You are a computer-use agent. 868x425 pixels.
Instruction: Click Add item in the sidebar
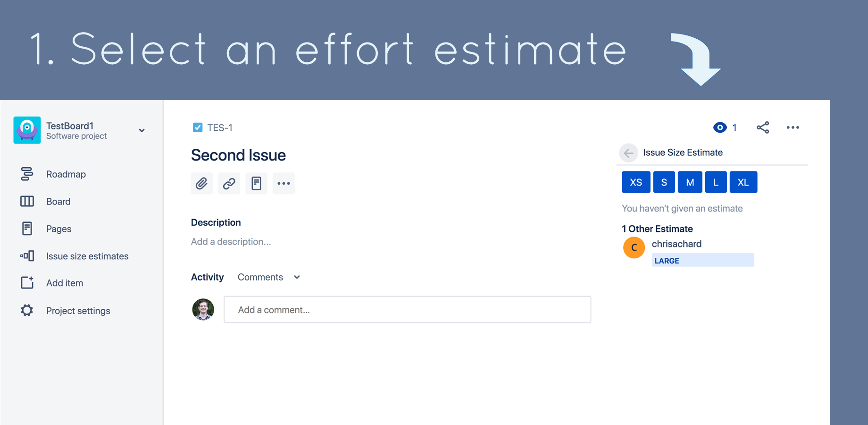pyautogui.click(x=65, y=283)
